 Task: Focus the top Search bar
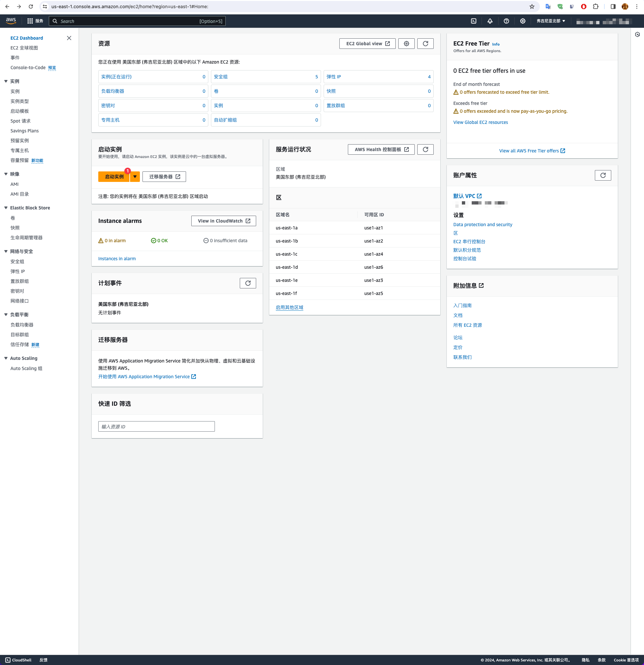(x=137, y=21)
